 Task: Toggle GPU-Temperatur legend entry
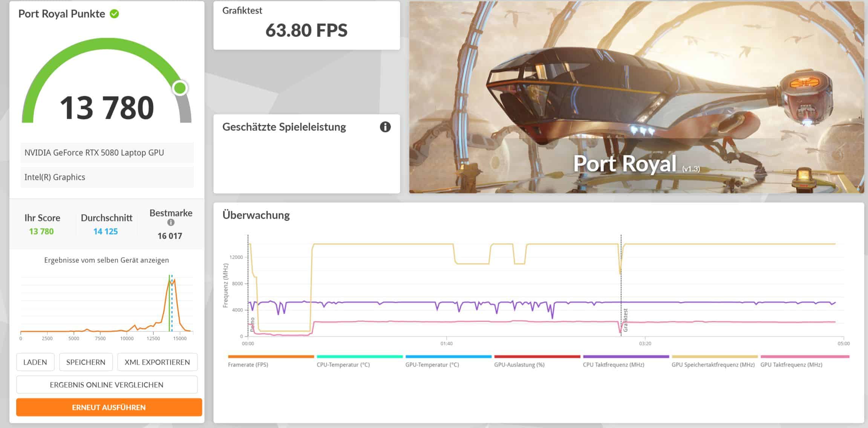tap(432, 364)
